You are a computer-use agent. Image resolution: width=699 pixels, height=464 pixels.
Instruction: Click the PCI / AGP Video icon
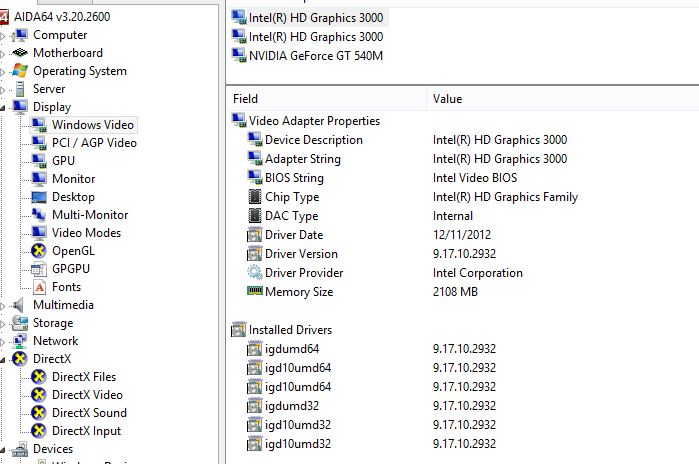point(39,143)
